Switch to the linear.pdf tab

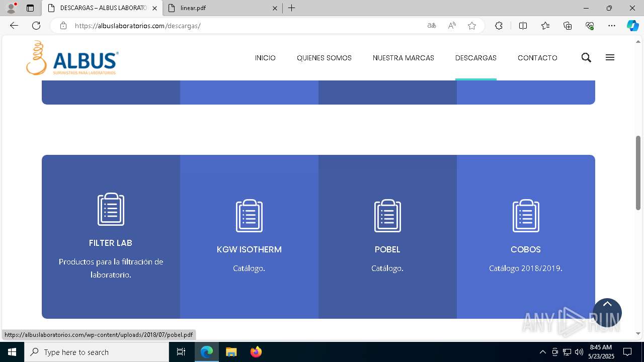[x=222, y=8]
